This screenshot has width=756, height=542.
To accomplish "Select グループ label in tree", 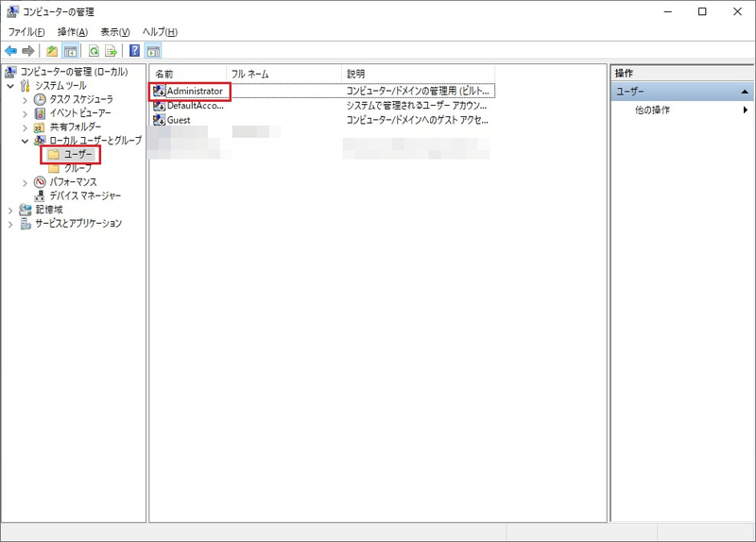I will pyautogui.click(x=77, y=168).
